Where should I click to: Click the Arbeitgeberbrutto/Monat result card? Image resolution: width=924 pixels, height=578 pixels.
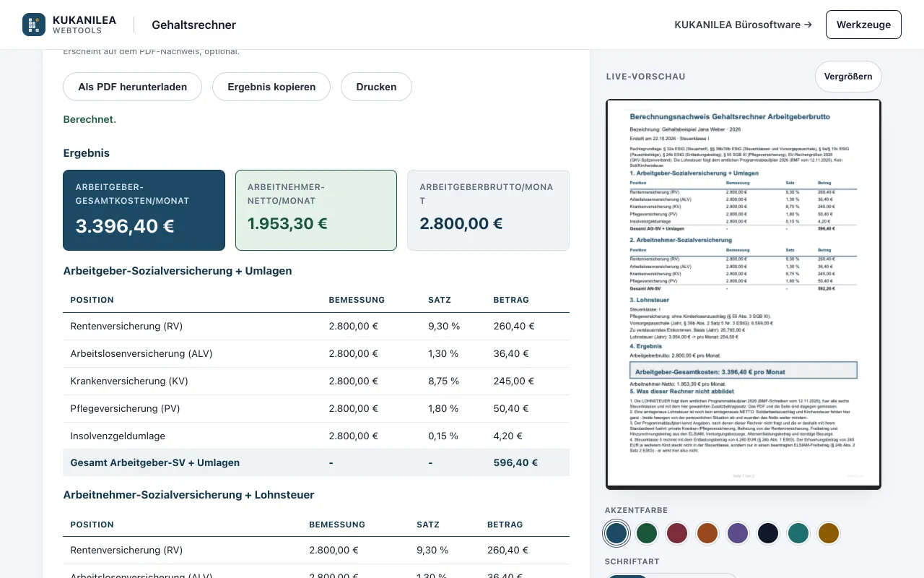coord(488,210)
